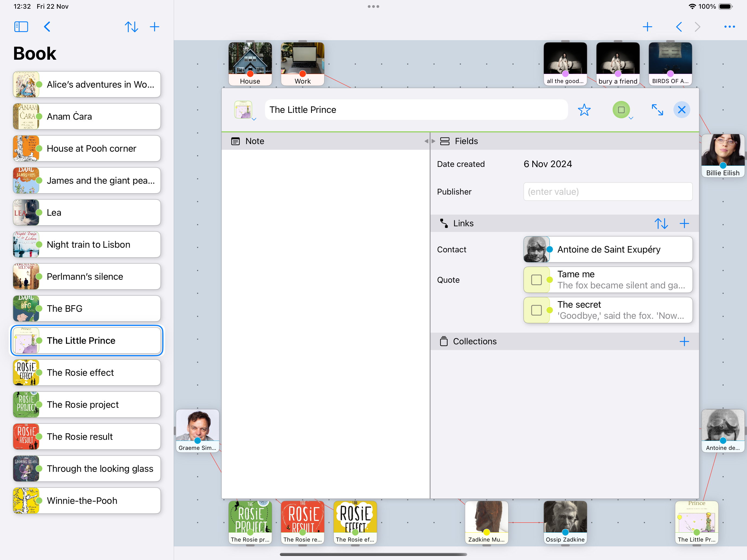
Task: Toggle the sidebar panel icon
Action: 21,27
